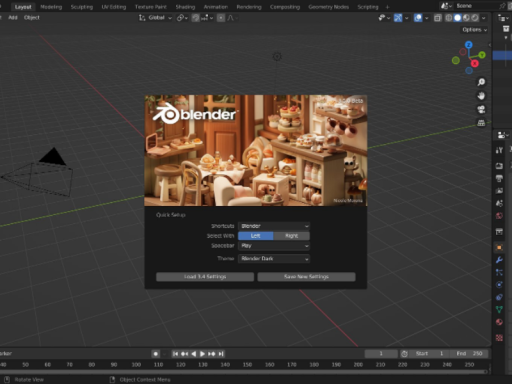This screenshot has height=384, width=512.
Task: Expand the viewport shading options arrow
Action: [x=484, y=18]
